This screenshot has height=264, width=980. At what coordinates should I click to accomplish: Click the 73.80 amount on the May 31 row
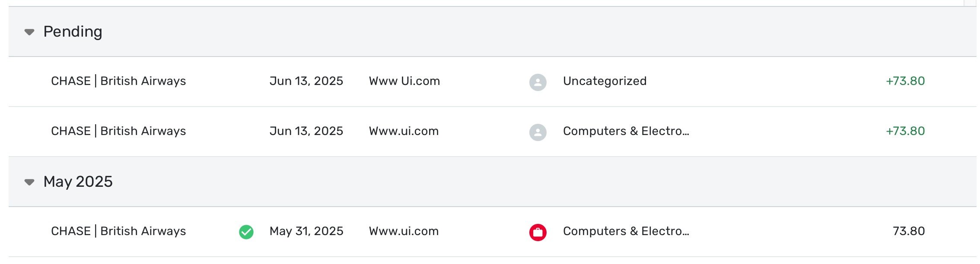click(909, 231)
